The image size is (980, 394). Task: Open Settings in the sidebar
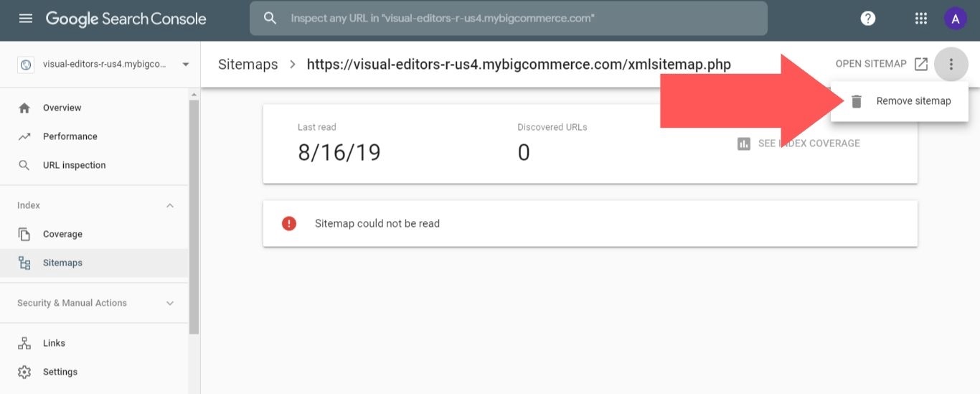pos(60,372)
